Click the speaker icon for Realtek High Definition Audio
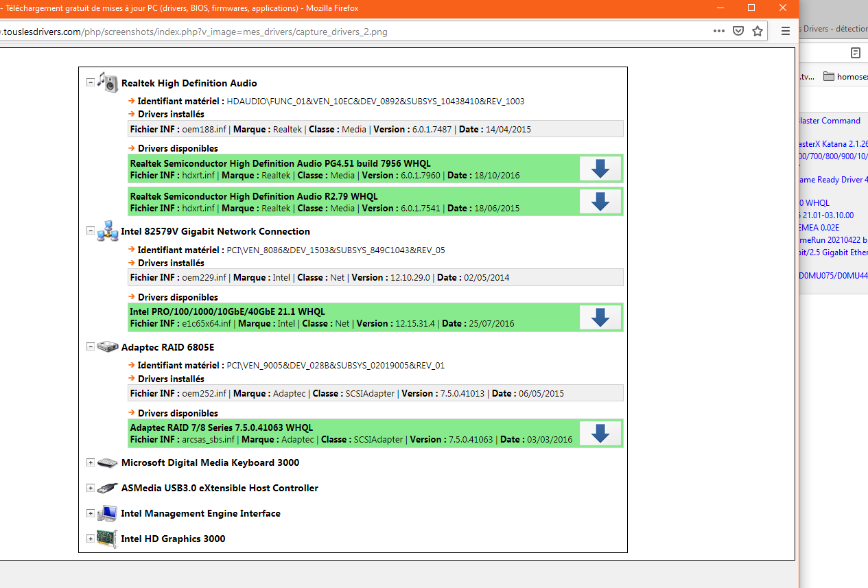 [x=107, y=82]
